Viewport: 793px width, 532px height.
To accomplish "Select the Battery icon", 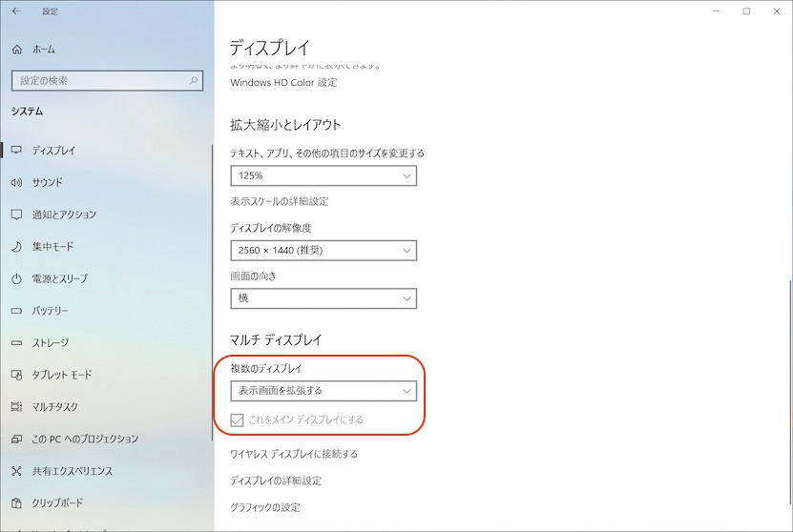I will 16,311.
